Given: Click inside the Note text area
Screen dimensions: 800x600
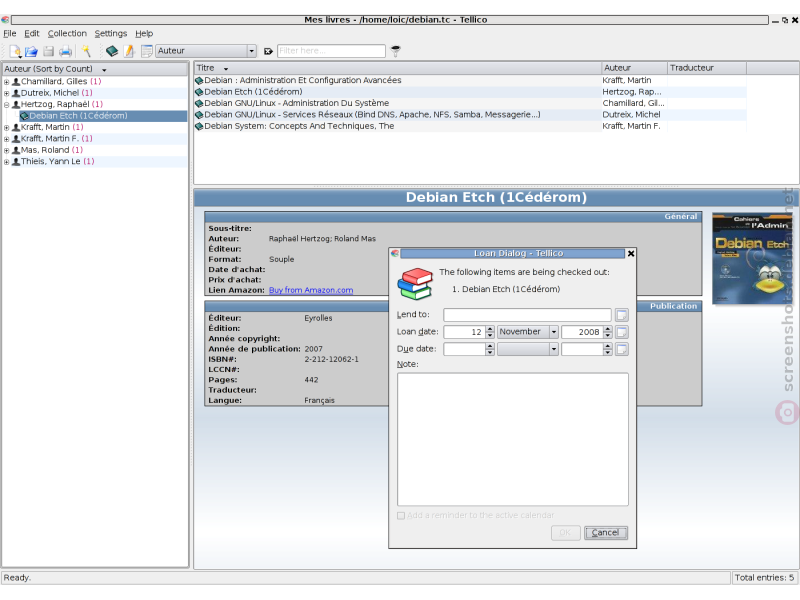Looking at the screenshot, I should 513,439.
